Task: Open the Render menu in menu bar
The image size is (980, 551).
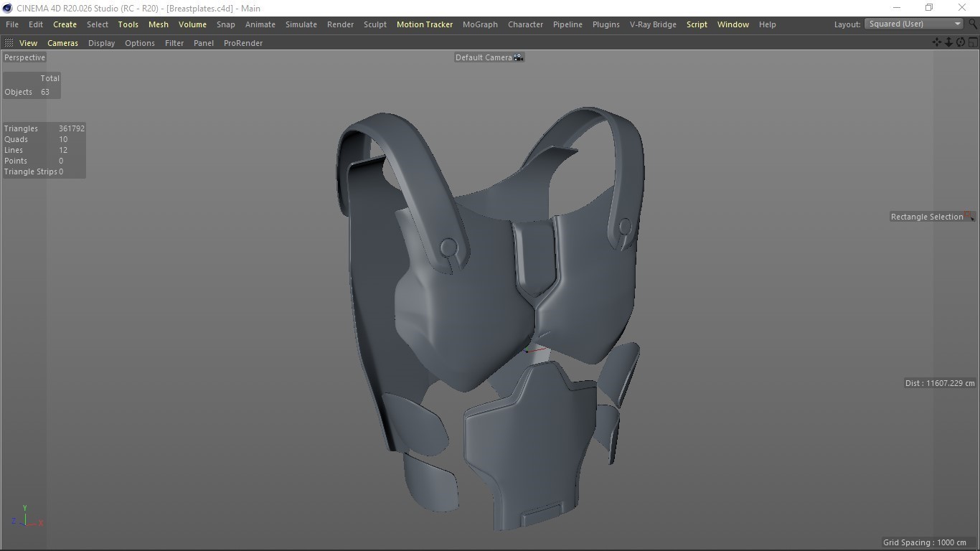Action: (x=340, y=24)
